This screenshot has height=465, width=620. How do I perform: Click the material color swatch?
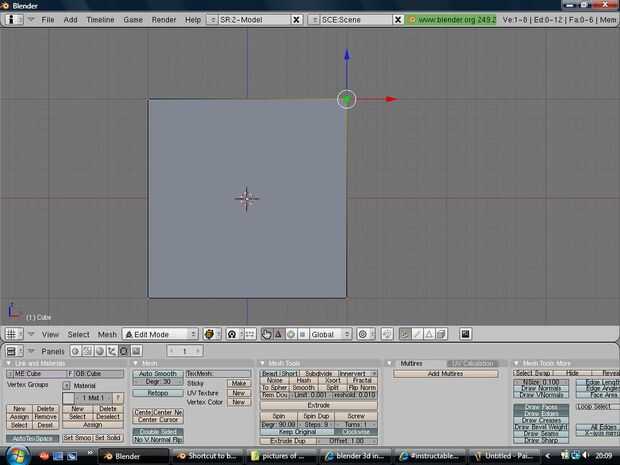coord(68,398)
